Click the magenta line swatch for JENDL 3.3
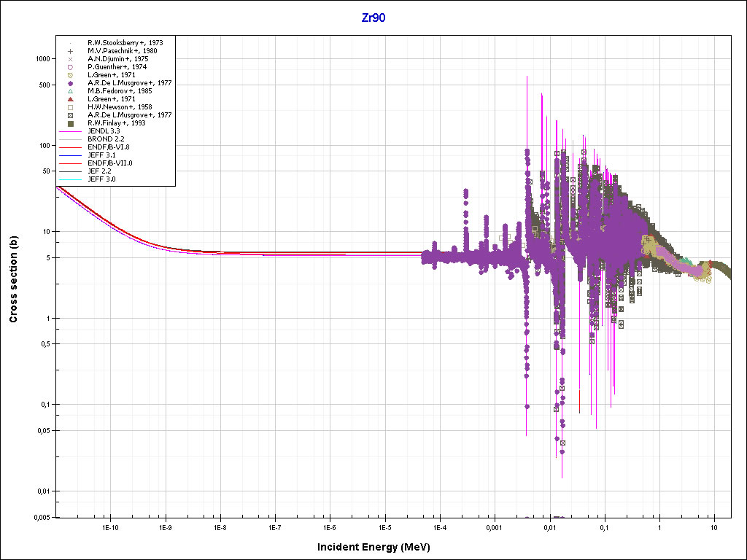The height and width of the screenshot is (560, 747). [x=70, y=131]
